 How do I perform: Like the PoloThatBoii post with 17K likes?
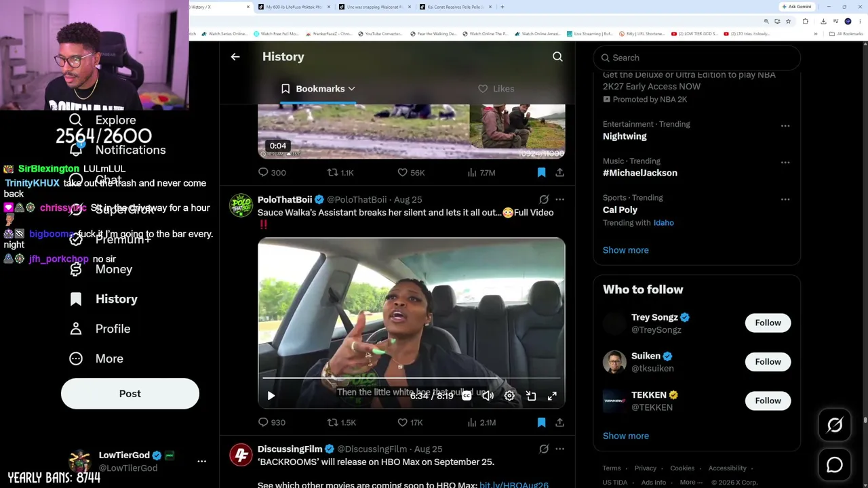click(x=410, y=422)
